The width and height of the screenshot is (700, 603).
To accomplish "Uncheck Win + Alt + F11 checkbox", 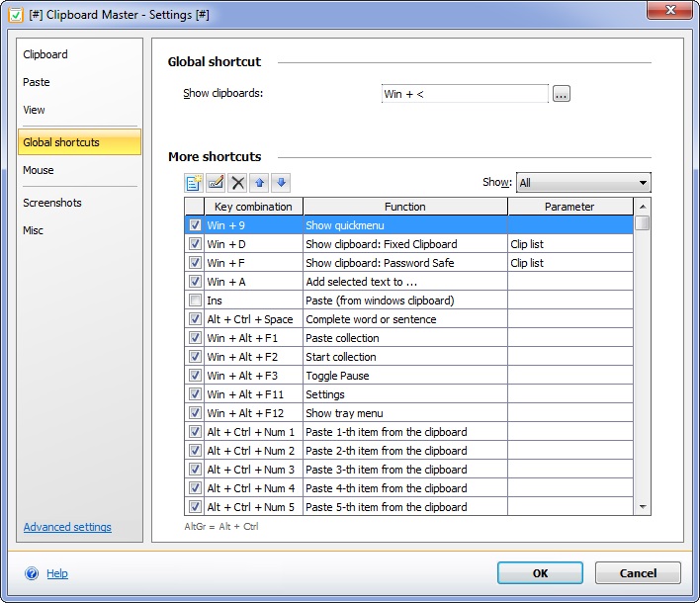I will click(195, 393).
